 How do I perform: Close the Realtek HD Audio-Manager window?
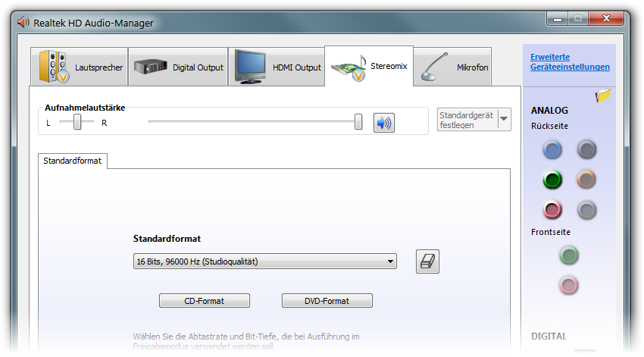606,18
